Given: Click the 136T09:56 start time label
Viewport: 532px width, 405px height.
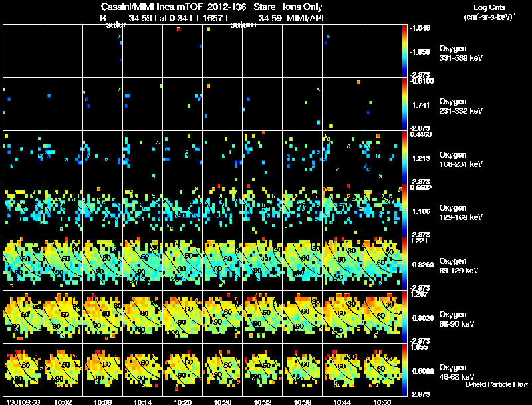Looking at the screenshot, I should (23, 402).
